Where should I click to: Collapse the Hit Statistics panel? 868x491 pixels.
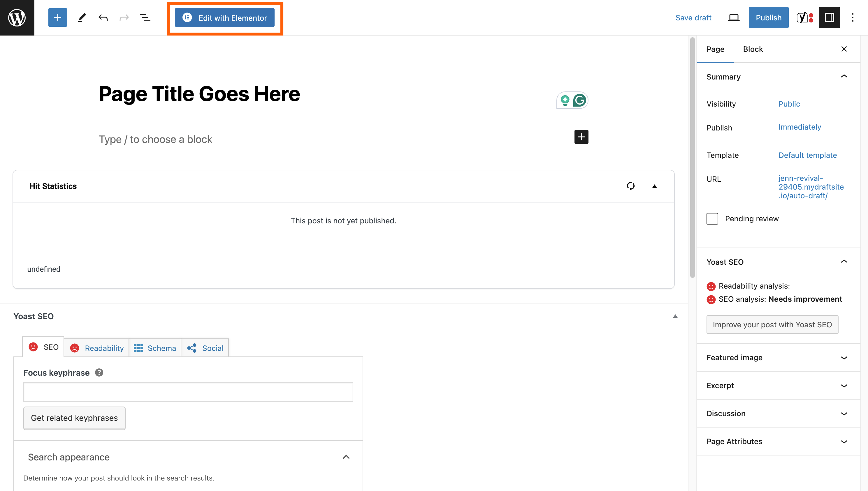pos(654,186)
